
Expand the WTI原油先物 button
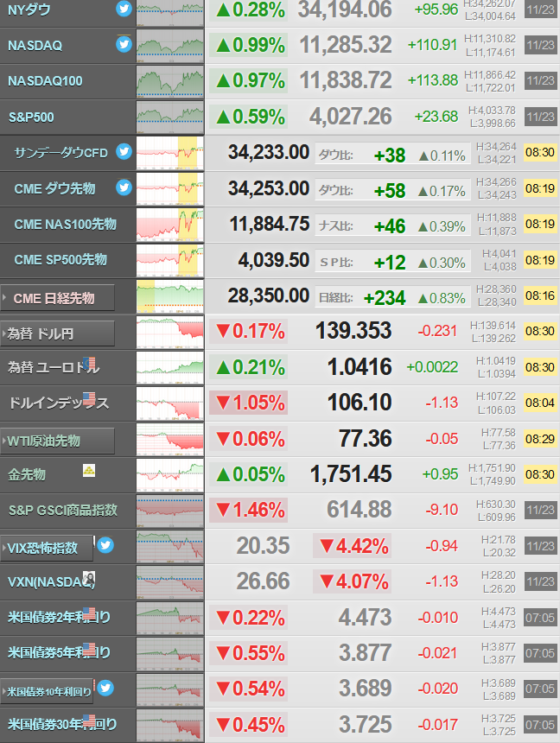(57, 441)
